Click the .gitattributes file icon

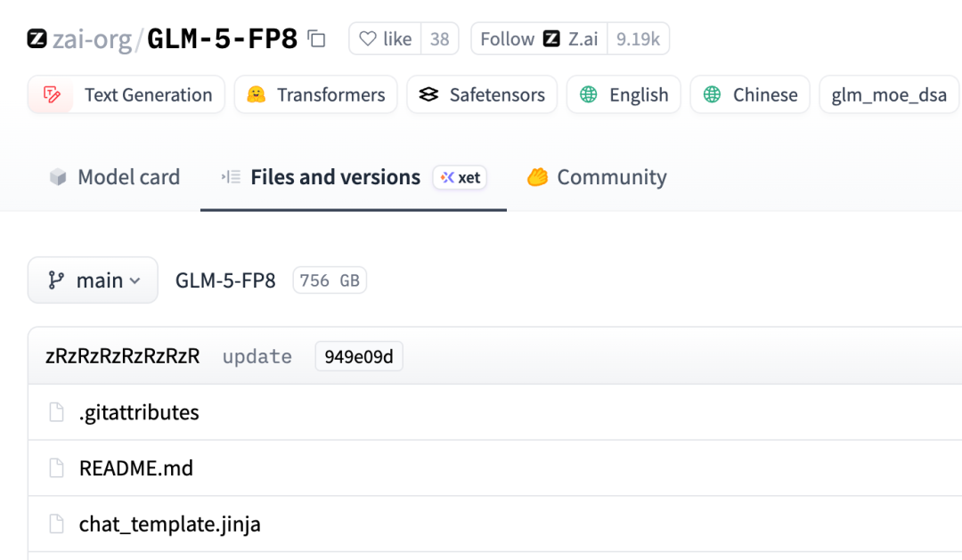pos(56,412)
